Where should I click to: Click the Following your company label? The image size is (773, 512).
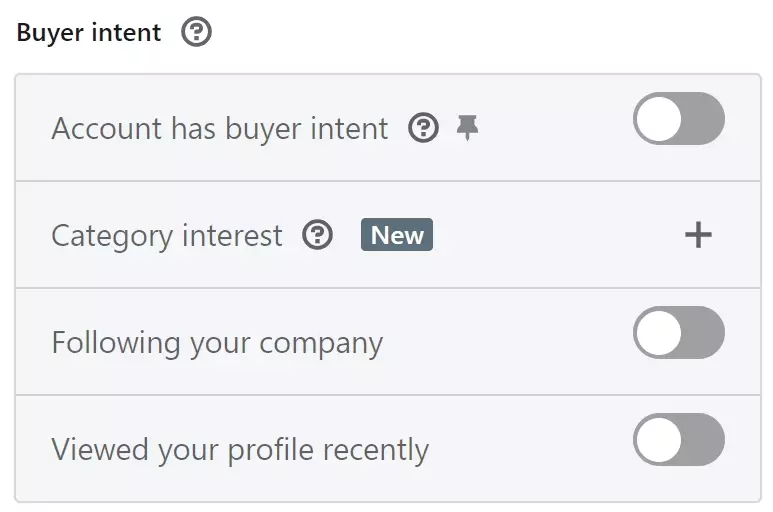[217, 343]
